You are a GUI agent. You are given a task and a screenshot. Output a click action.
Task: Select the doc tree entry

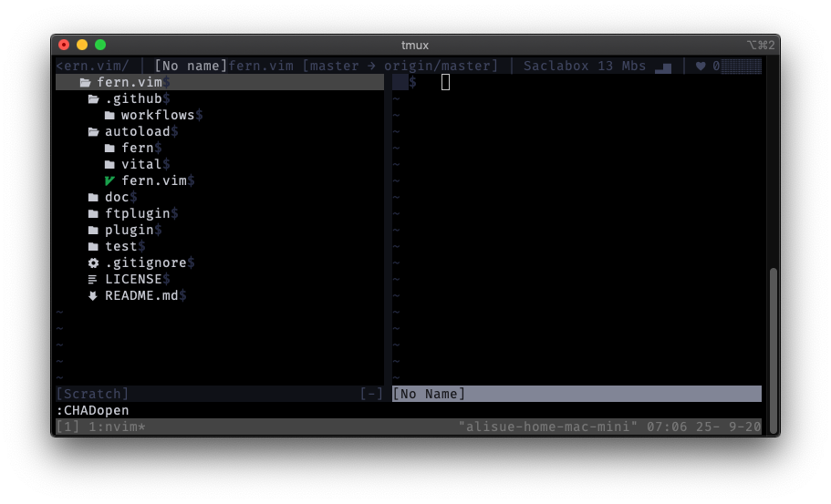tap(117, 197)
